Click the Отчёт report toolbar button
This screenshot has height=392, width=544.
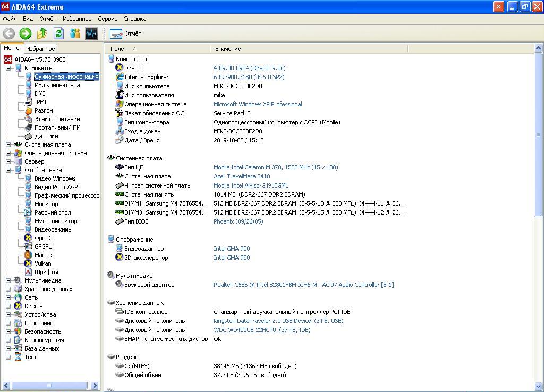[x=125, y=33]
